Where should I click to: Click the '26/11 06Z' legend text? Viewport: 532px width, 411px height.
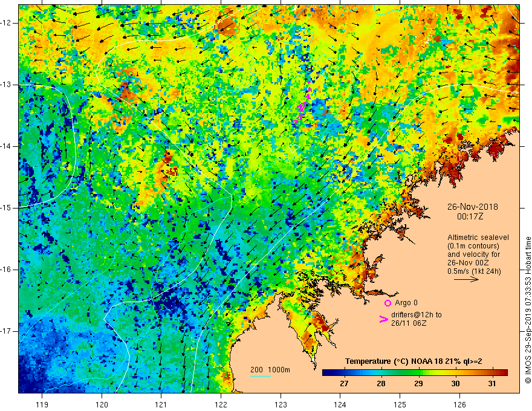pos(409,323)
